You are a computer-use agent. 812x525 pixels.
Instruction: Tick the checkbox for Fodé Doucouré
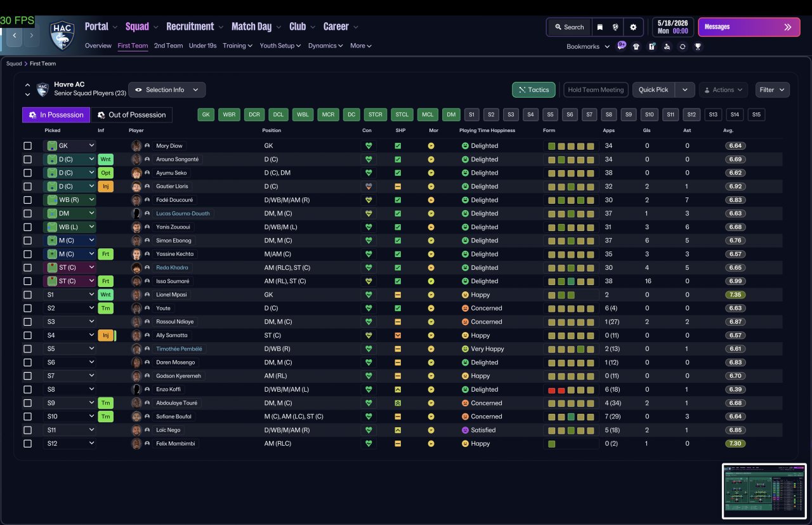coord(27,200)
